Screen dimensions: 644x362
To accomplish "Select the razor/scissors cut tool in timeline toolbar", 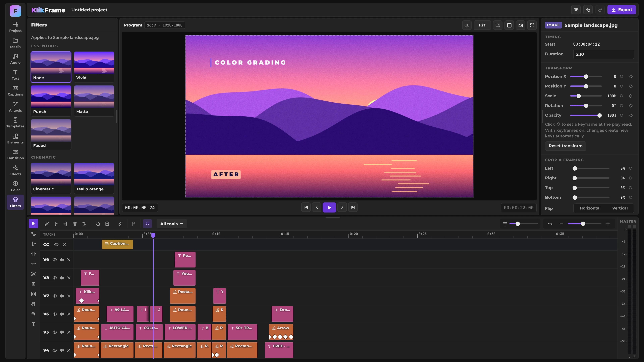I will point(47,224).
